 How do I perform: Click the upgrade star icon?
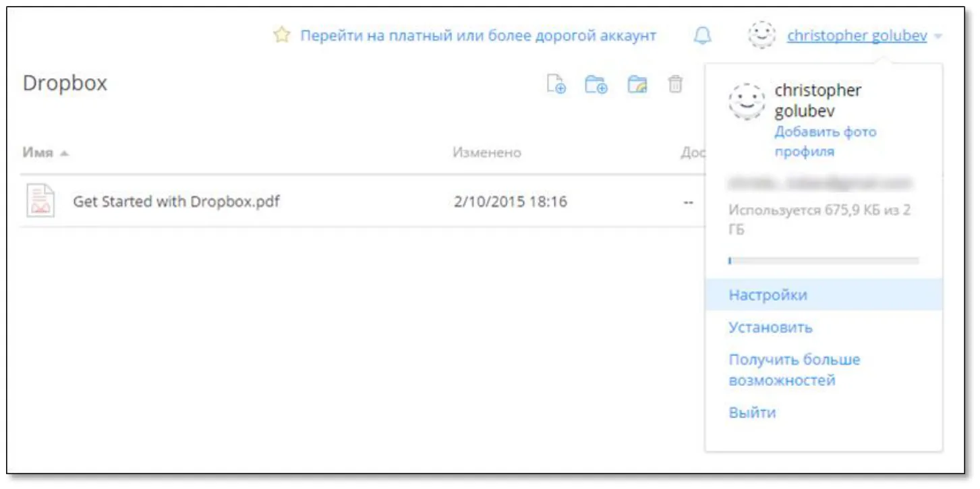point(281,35)
